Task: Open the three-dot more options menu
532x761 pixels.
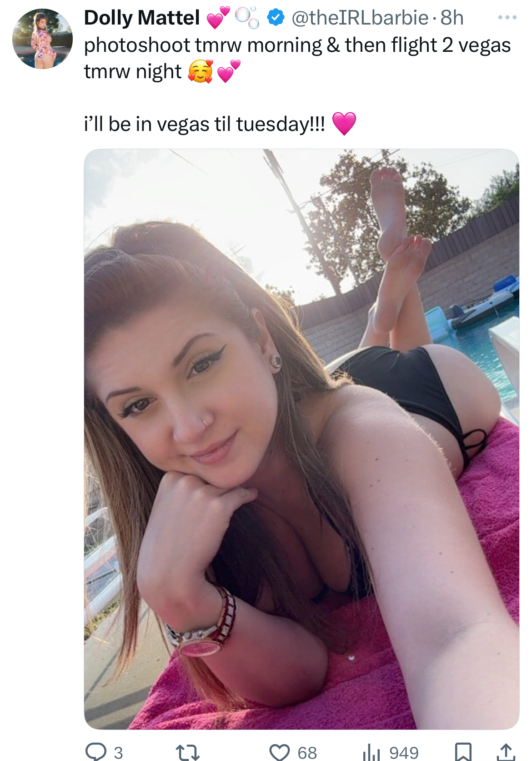Action: [507, 18]
